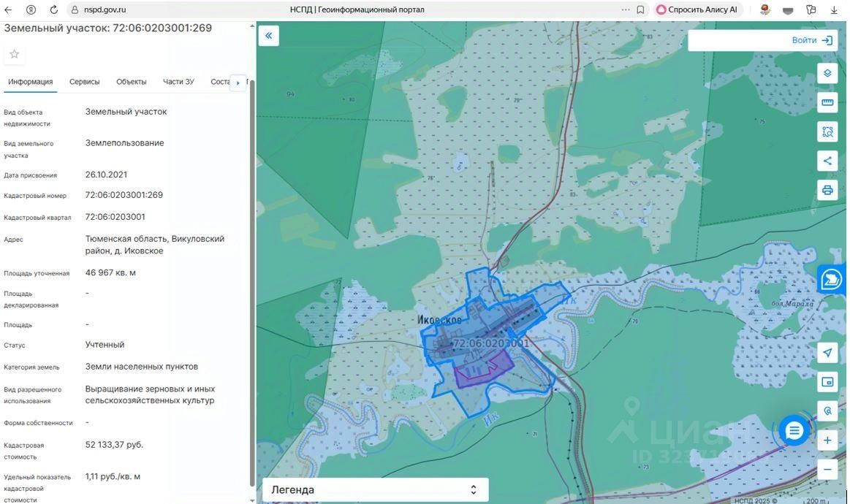Print the current map view
850x504 pixels.
click(827, 191)
